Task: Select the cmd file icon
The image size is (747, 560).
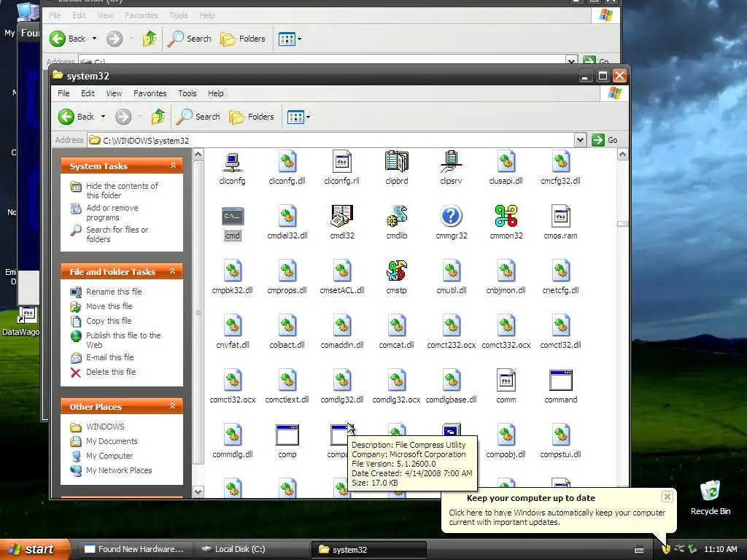Action: tap(233, 217)
